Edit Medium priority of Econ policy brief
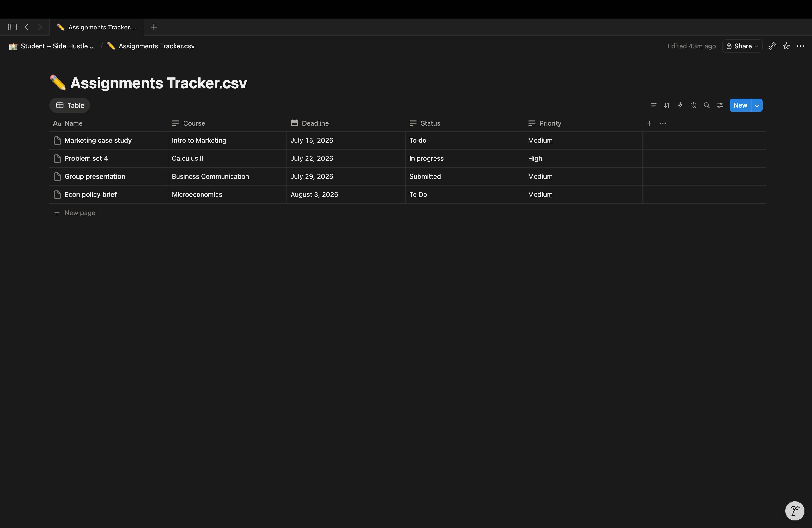 coord(583,195)
